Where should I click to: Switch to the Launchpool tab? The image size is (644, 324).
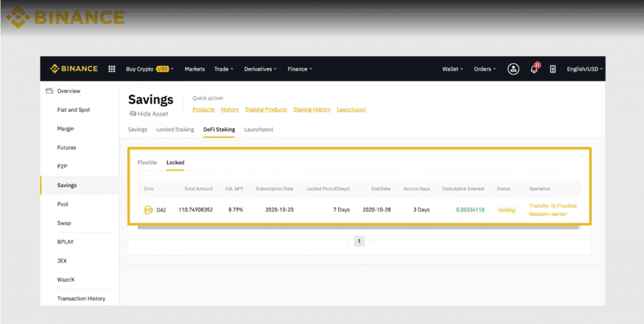(258, 130)
